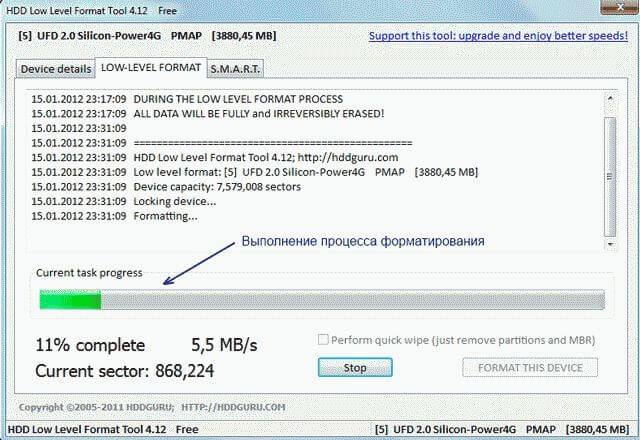Click the status bar device info at bottom right
The width and height of the screenshot is (640, 440).
[x=502, y=429]
